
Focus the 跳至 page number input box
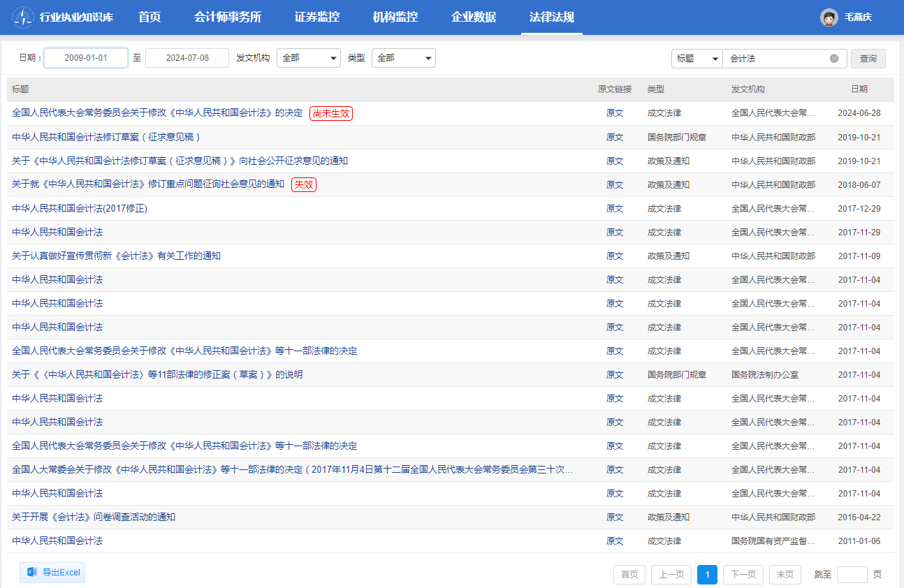click(852, 575)
